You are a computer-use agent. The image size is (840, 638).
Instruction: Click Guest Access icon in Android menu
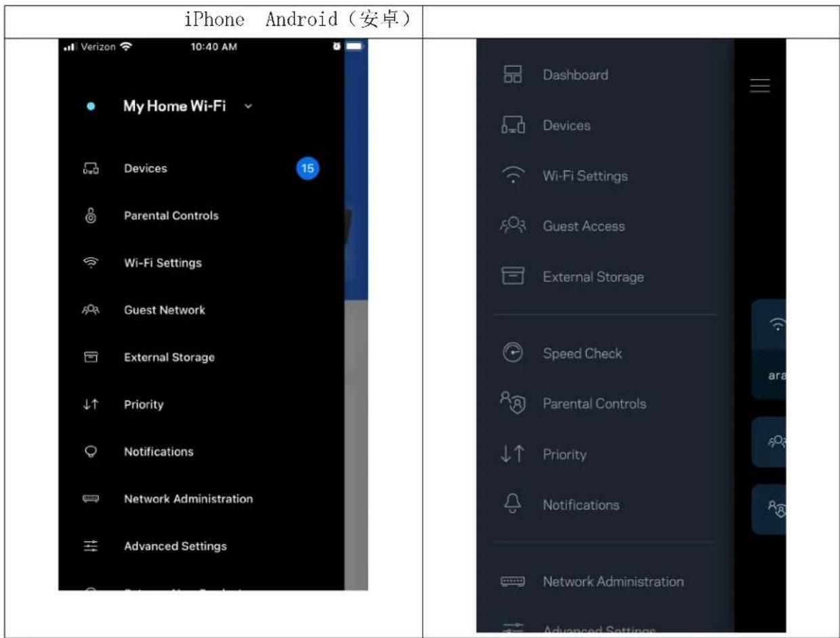pos(512,226)
